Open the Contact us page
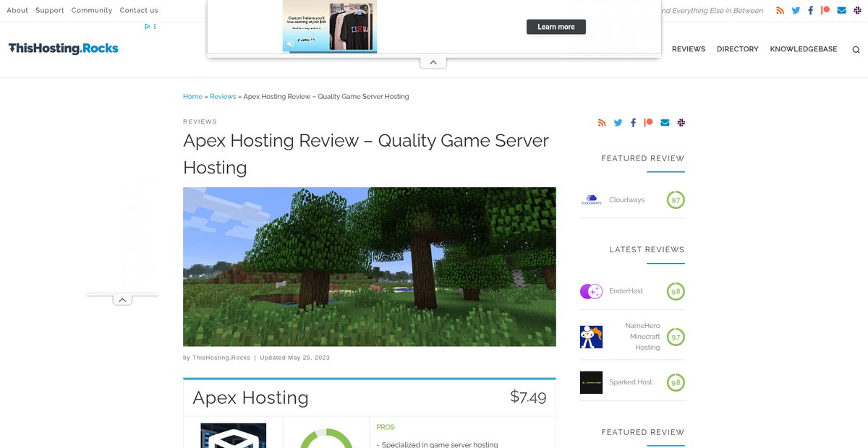The height and width of the screenshot is (448, 868). pos(139,10)
